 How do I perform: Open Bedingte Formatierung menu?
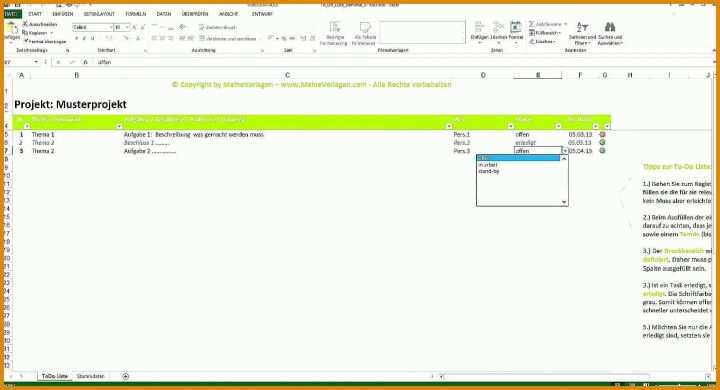click(x=335, y=33)
